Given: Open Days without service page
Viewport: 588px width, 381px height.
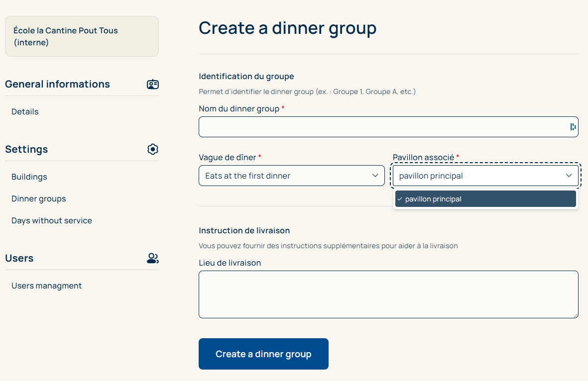Looking at the screenshot, I should (52, 221).
